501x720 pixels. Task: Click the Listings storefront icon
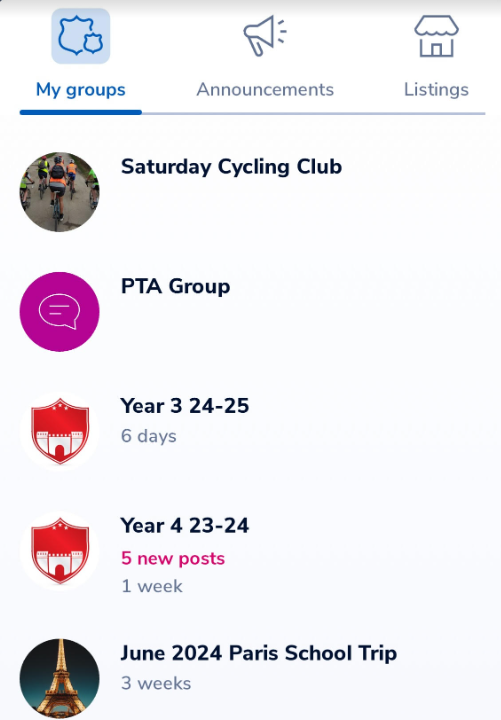(x=436, y=36)
